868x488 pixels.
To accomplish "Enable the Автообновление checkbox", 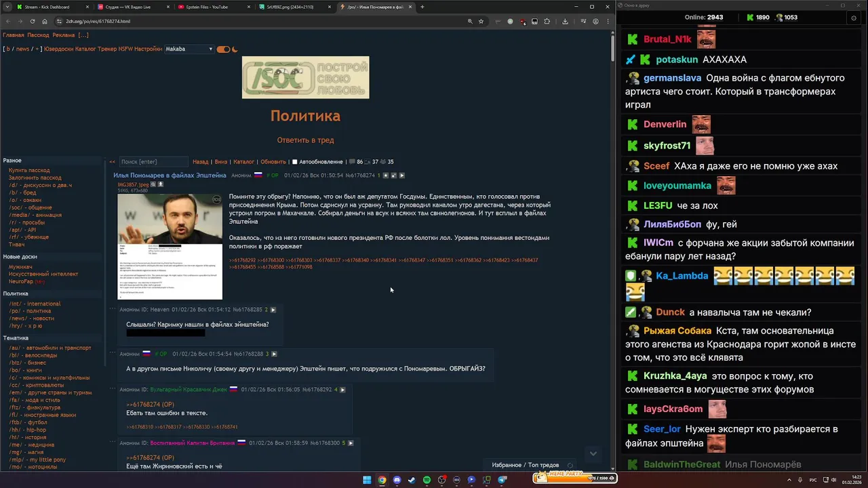I will point(294,162).
